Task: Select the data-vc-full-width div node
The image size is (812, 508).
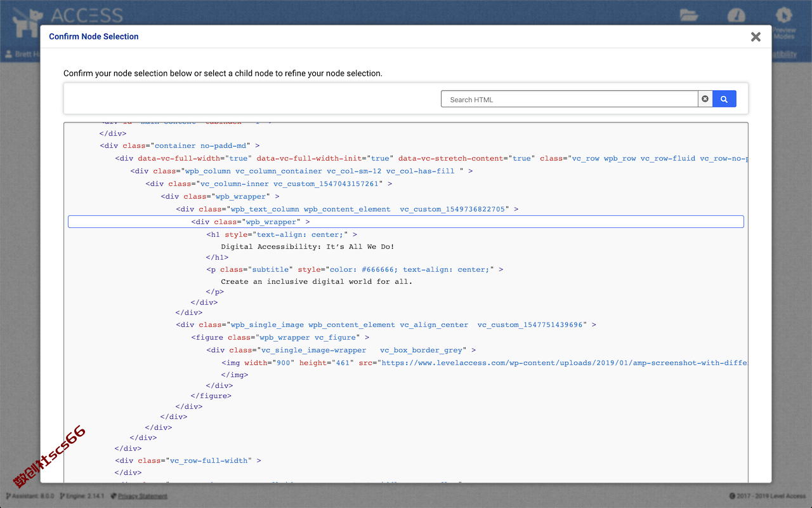Action: pos(431,158)
